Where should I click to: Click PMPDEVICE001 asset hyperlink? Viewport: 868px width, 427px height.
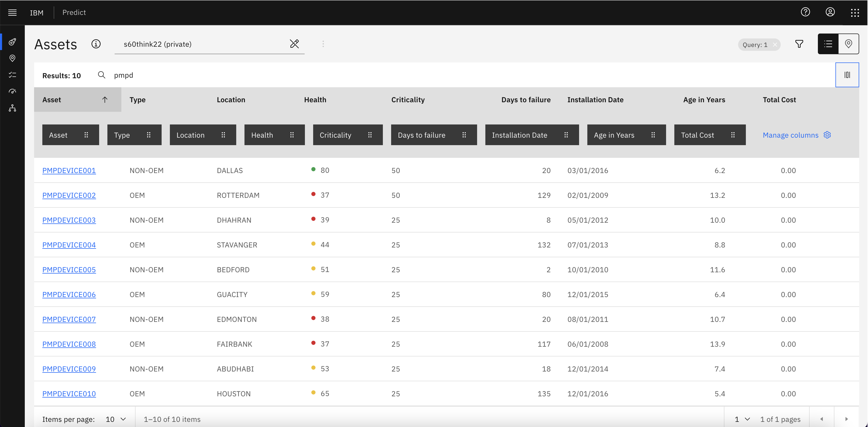pos(69,170)
